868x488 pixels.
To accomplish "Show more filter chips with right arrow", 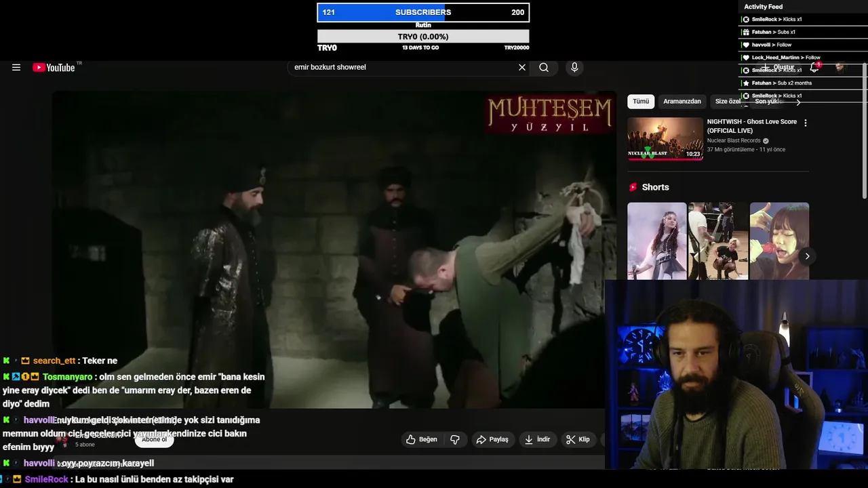I will pyautogui.click(x=798, y=102).
